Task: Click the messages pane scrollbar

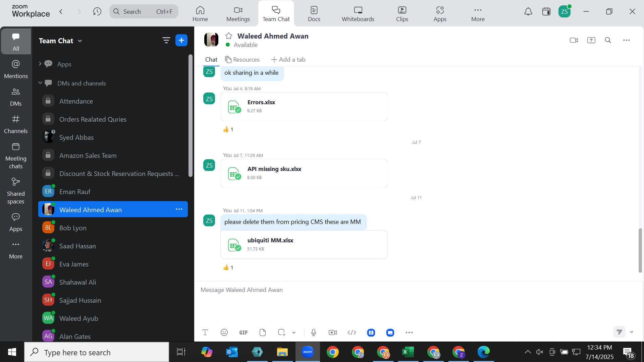Action: click(x=640, y=250)
